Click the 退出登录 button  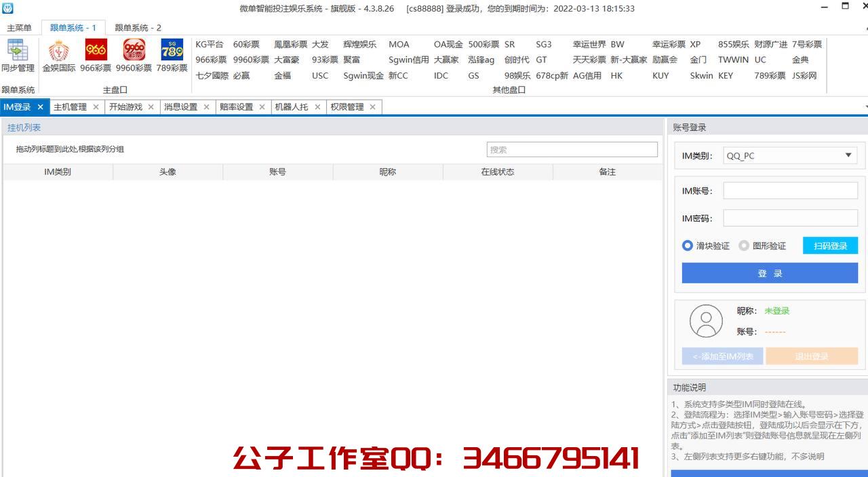[812, 356]
